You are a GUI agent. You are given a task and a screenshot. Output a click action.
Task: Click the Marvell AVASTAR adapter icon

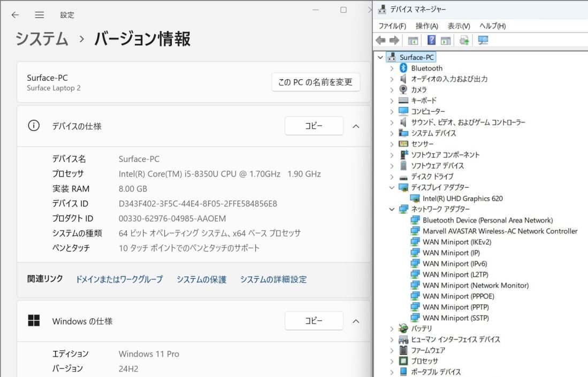tap(415, 231)
